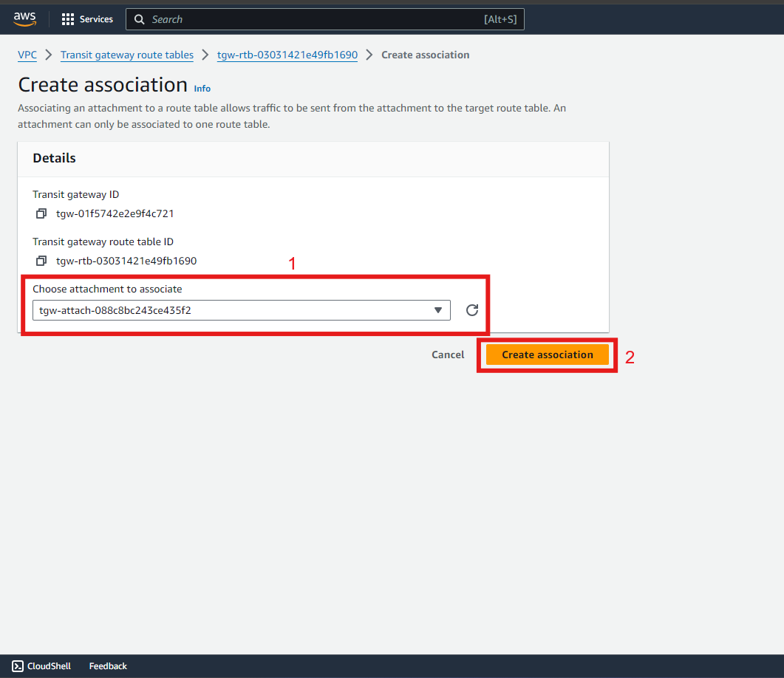Image resolution: width=784 pixels, height=678 pixels.
Task: Click the Choose attachment to associate label
Action: tap(107, 290)
